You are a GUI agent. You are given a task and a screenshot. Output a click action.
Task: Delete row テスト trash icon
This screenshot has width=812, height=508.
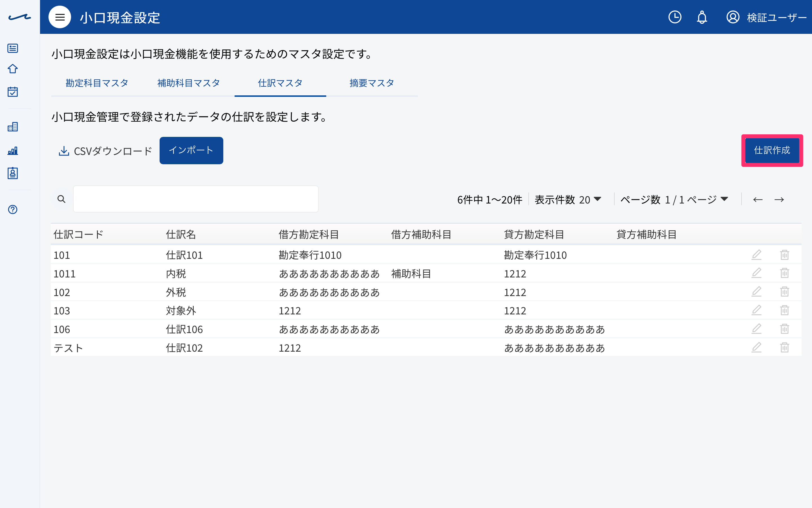point(784,347)
